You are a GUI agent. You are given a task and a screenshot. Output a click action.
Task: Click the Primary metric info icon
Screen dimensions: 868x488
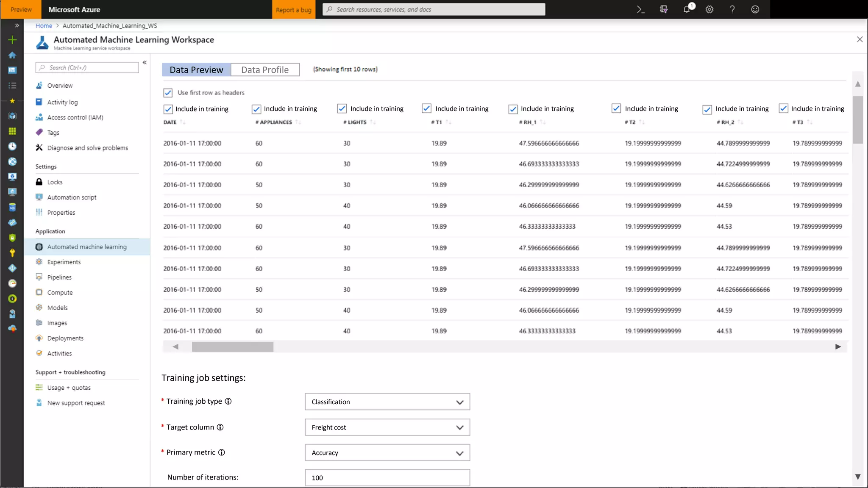221,452
